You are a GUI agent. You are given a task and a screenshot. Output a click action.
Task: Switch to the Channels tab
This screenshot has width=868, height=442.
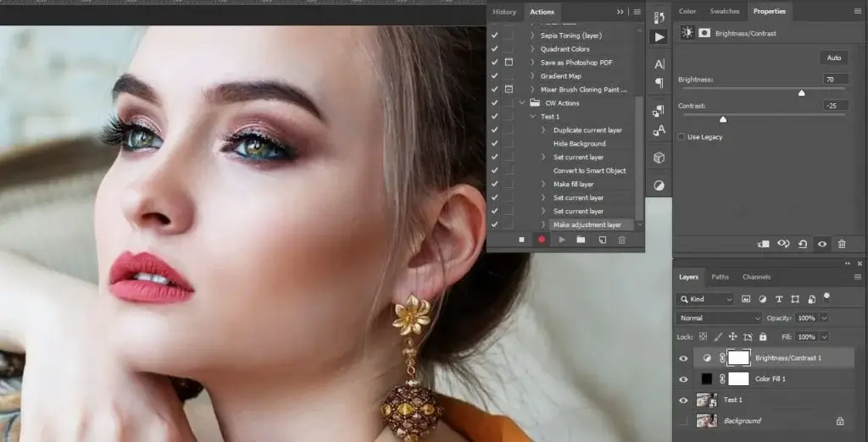click(x=757, y=277)
